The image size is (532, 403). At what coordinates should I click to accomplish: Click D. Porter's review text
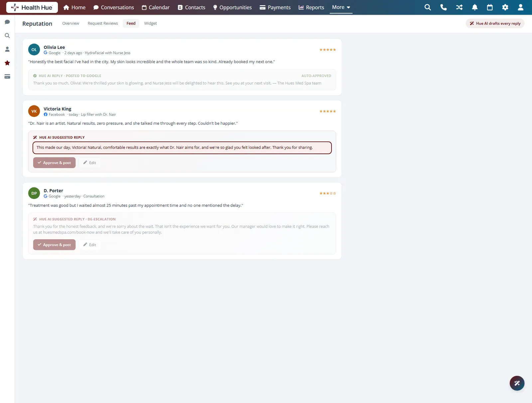(x=136, y=205)
